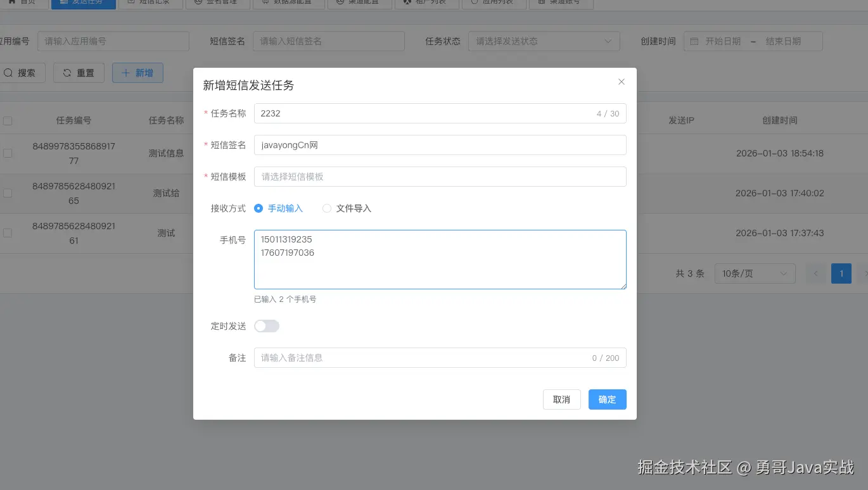Viewport: 868px width, 490px height.
Task: Click the dropdown arrow in 任务状态 select
Action: click(x=608, y=41)
